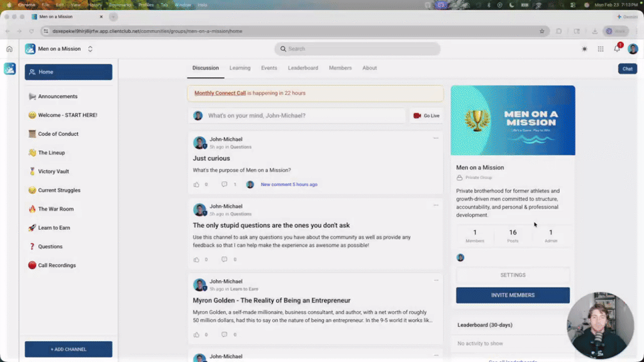The image size is (644, 362).
Task: Click the Posts count stat
Action: click(513, 236)
